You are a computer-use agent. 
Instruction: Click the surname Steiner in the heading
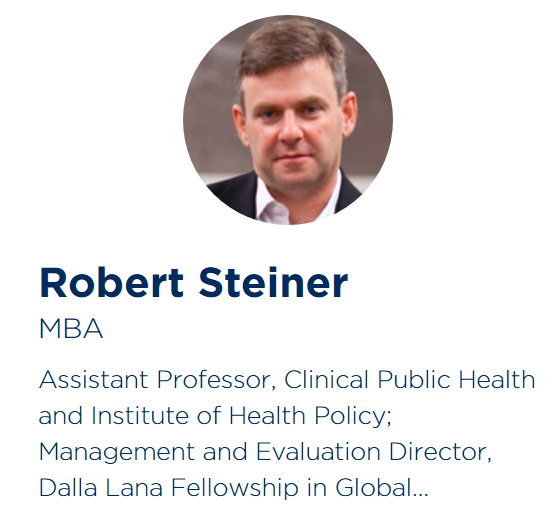point(274,283)
